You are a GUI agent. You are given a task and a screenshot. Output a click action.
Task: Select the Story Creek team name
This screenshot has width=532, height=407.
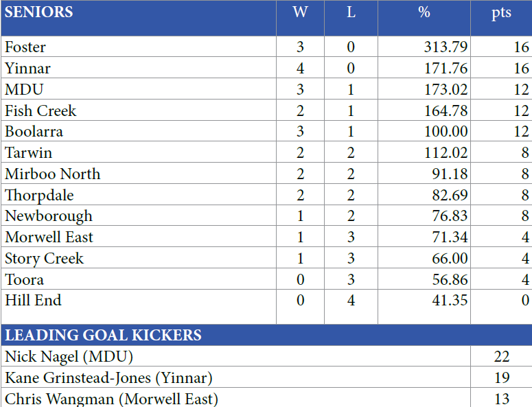tap(44, 259)
